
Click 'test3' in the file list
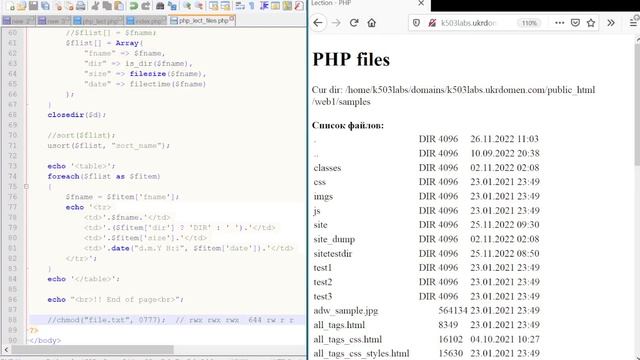tap(323, 296)
